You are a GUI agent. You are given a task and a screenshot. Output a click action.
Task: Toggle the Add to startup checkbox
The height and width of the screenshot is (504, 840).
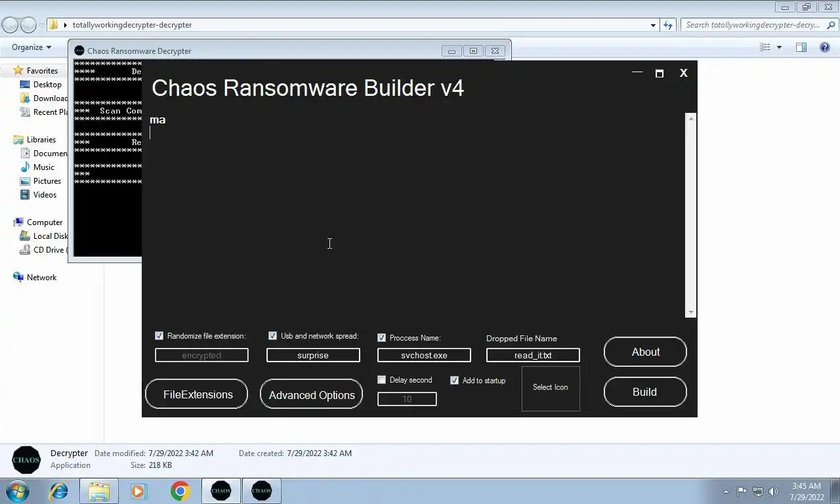(454, 381)
